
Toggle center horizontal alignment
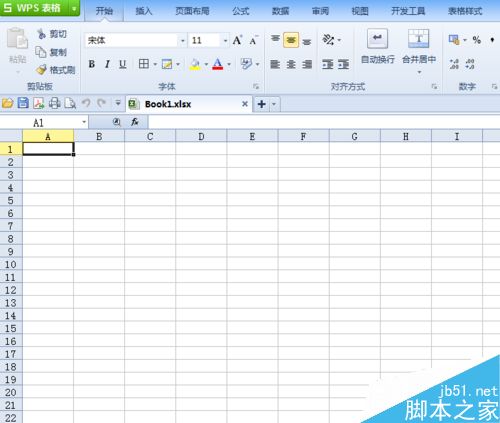click(291, 64)
